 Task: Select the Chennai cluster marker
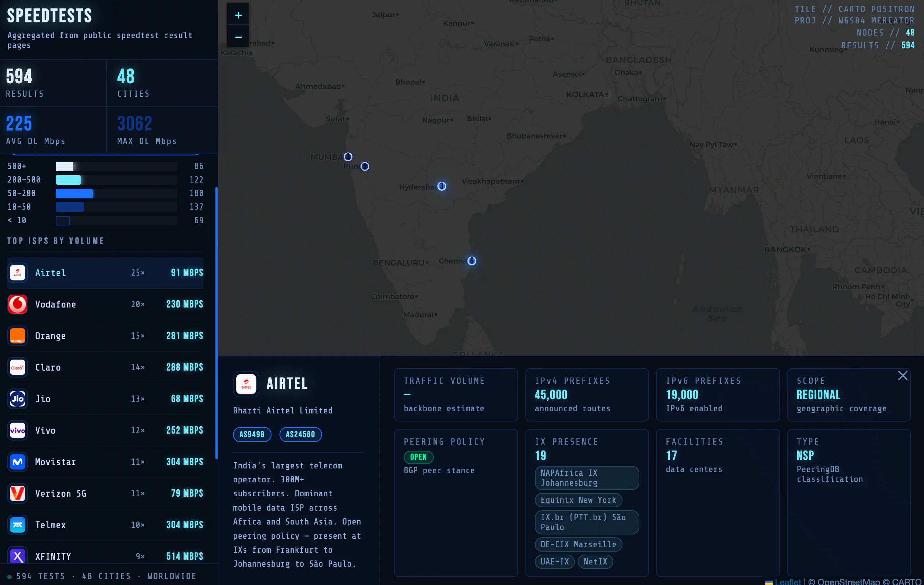click(472, 261)
